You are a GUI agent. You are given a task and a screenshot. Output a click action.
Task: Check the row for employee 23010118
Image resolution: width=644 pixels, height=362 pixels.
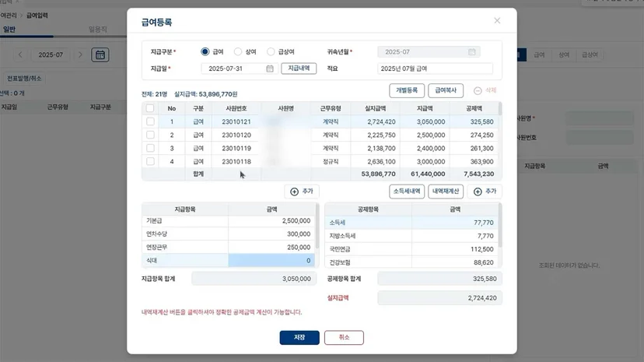pyautogui.click(x=150, y=161)
